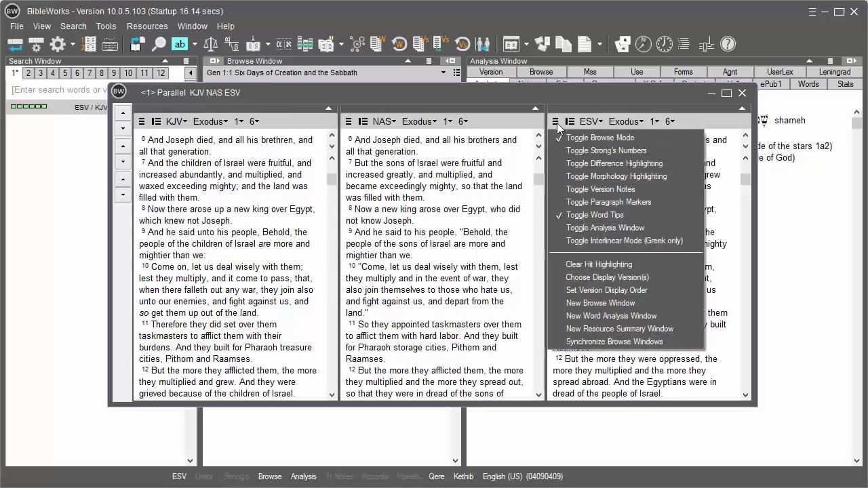Click the on-screen keyboard icon
Image resolution: width=868 pixels, height=488 pixels.
tap(110, 45)
